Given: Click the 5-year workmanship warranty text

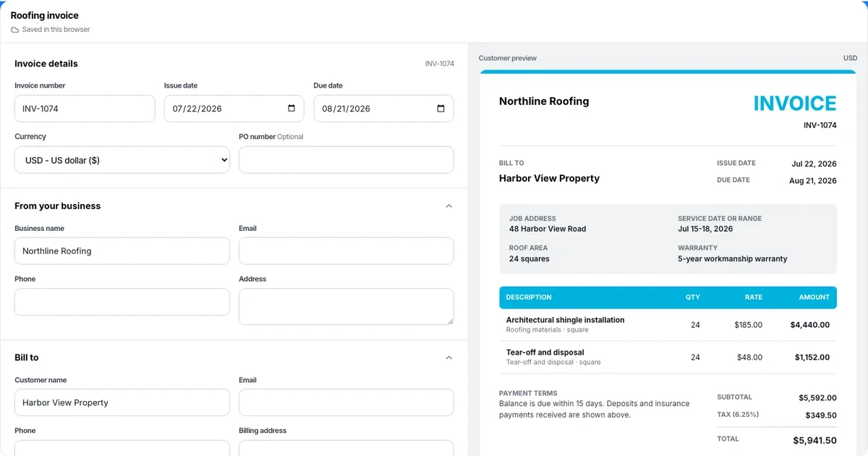Looking at the screenshot, I should coord(733,258).
